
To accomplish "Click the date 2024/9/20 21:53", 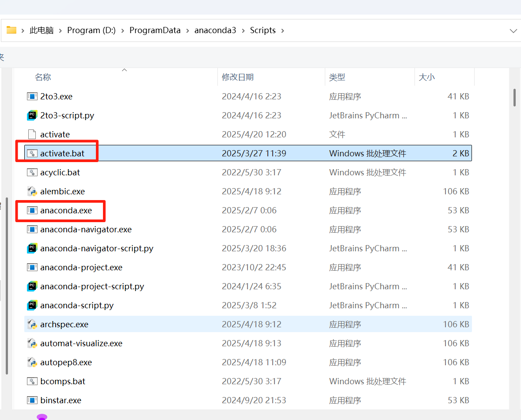I will click(254, 401).
